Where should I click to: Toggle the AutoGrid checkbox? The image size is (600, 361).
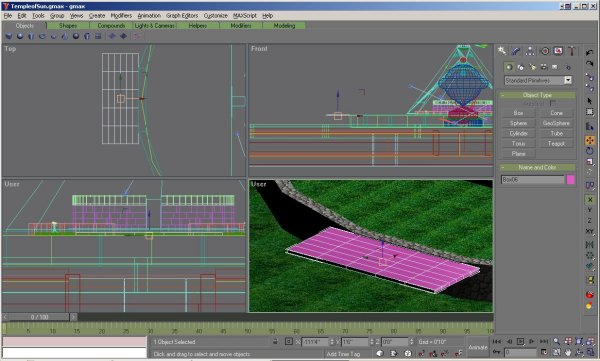tap(553, 103)
